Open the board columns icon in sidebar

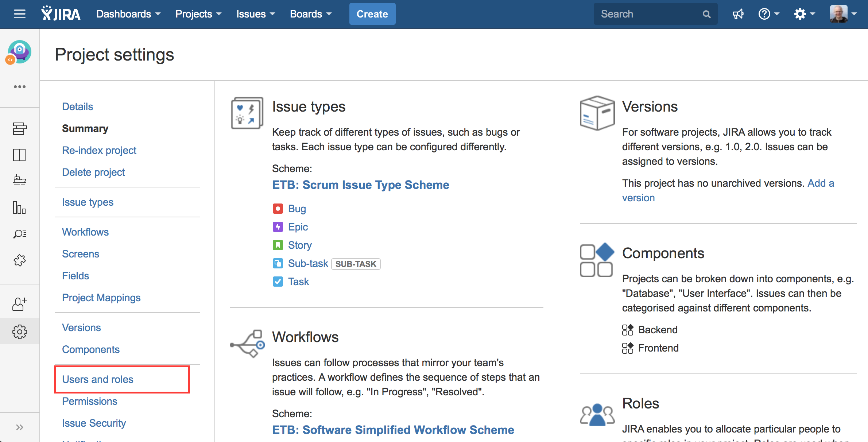coord(20,155)
